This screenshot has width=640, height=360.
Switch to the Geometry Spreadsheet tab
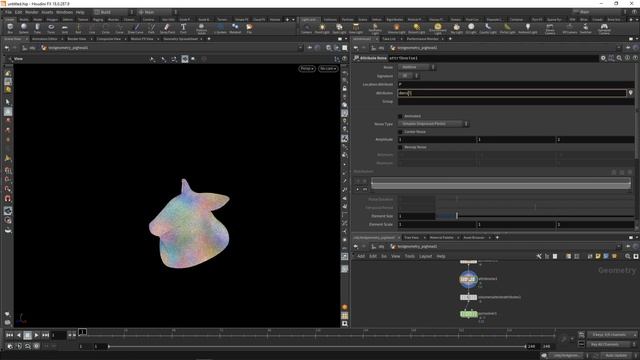180,39
